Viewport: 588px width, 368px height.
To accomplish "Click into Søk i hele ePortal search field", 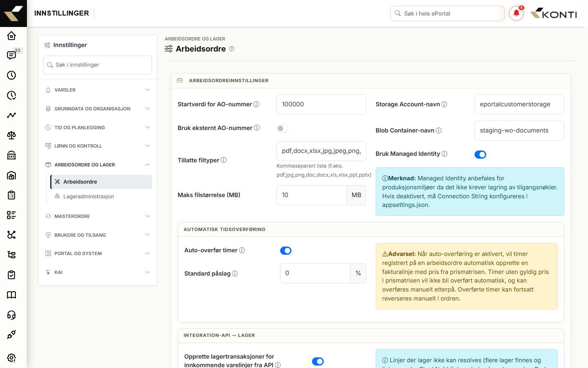I will pyautogui.click(x=448, y=13).
